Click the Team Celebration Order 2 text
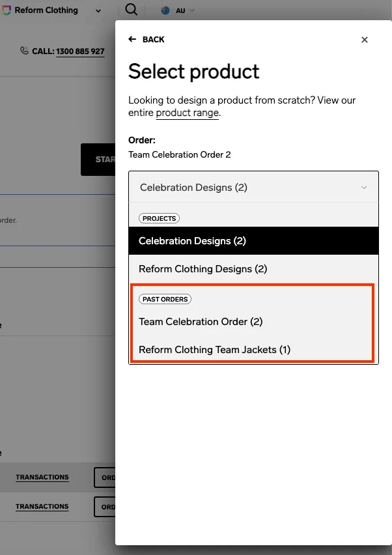Image resolution: width=392 pixels, height=555 pixels. 179,154
